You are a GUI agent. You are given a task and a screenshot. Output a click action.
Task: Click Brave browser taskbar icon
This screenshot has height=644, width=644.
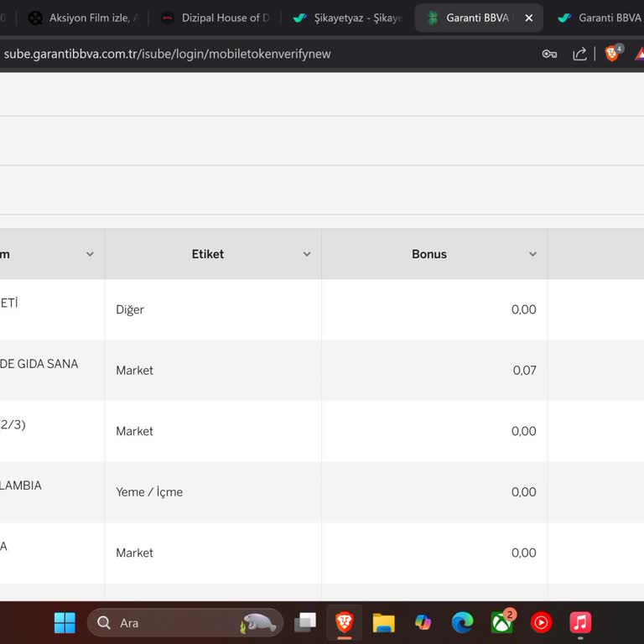point(344,623)
